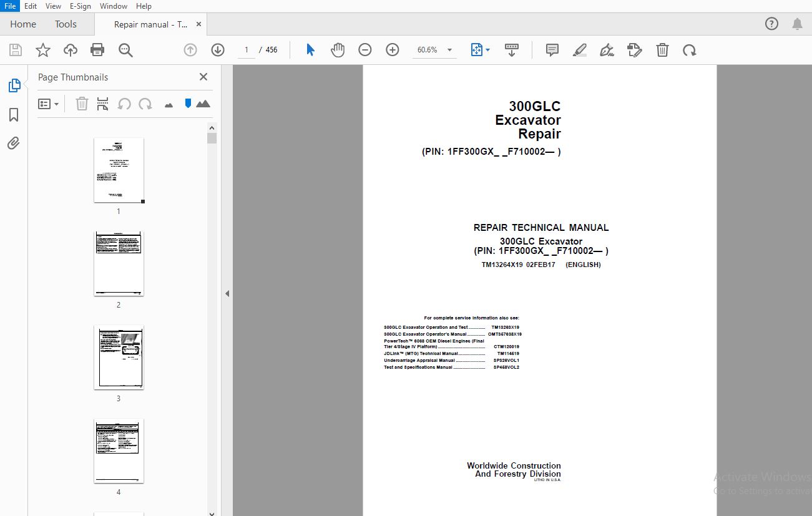Click the 'TM13264X19 02FEB17' text
The image size is (812, 516).
(518, 265)
